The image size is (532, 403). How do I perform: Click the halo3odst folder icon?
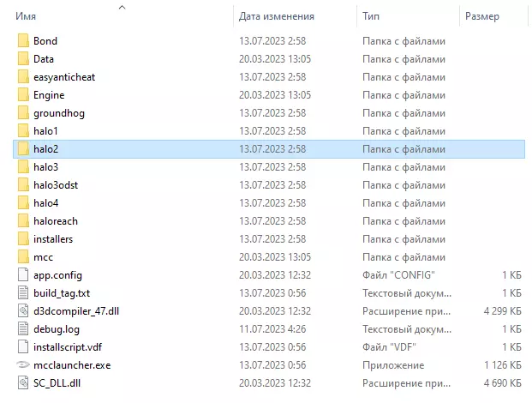[x=23, y=184]
